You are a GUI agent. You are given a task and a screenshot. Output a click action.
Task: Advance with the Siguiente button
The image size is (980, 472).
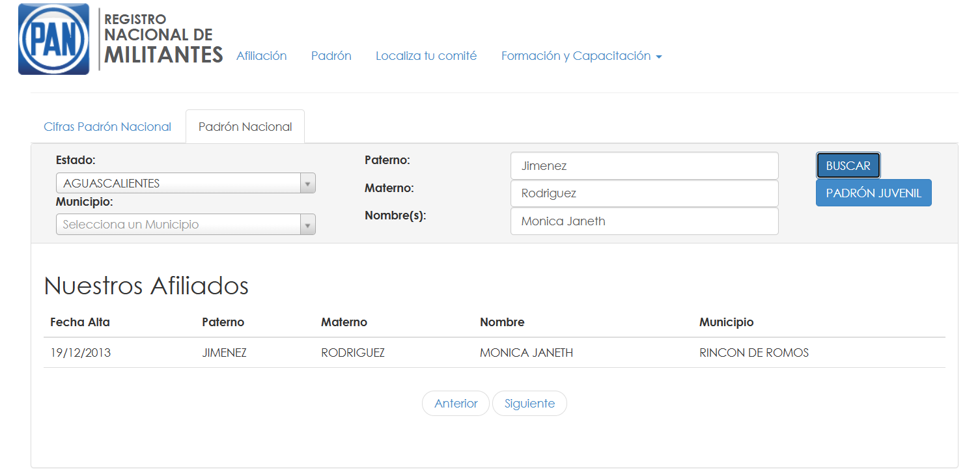tap(529, 404)
